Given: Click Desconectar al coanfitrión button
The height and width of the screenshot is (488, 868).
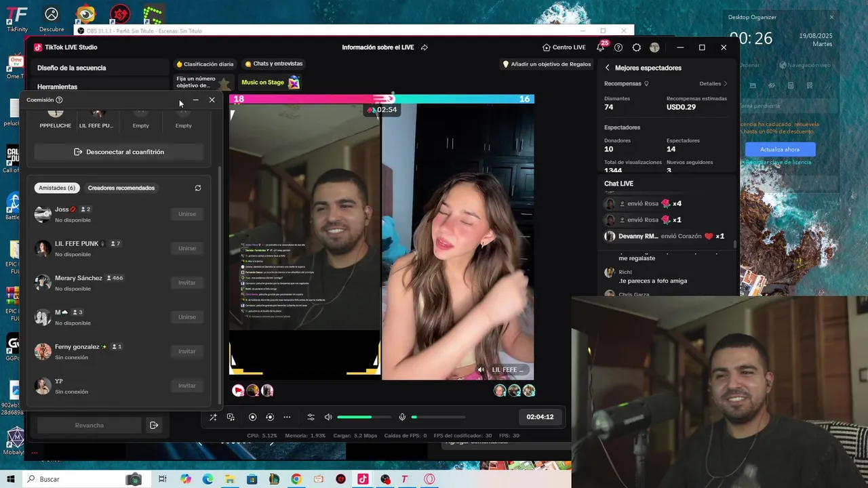Looking at the screenshot, I should click(x=119, y=152).
